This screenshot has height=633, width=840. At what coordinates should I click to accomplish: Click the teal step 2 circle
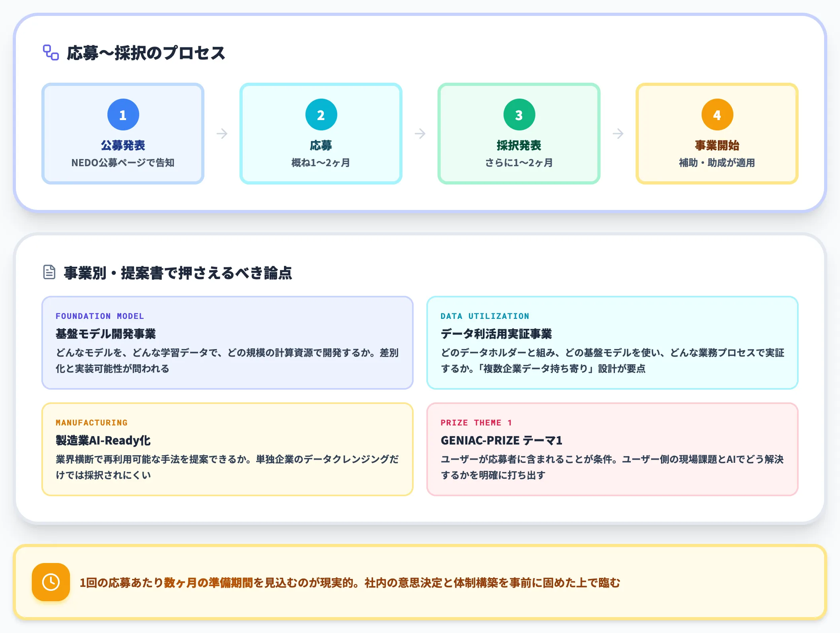pos(321,115)
